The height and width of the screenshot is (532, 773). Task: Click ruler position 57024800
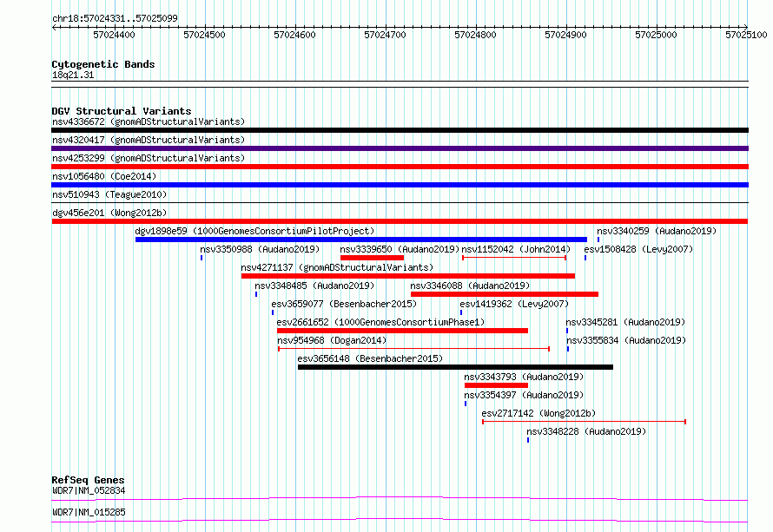coord(475,35)
